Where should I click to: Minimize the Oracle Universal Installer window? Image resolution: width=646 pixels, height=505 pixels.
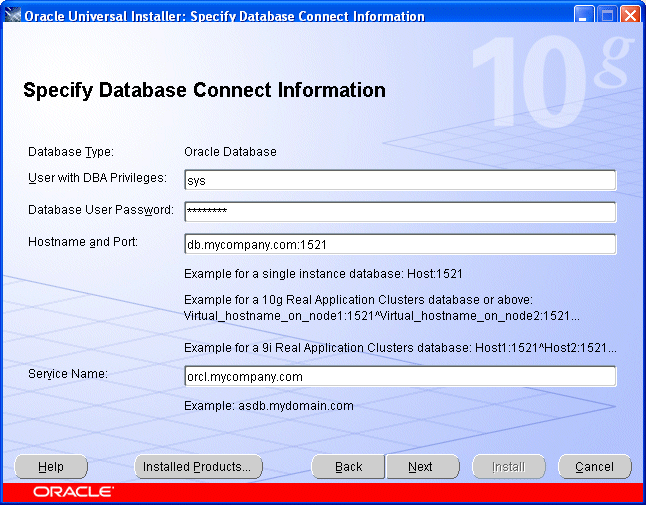584,15
